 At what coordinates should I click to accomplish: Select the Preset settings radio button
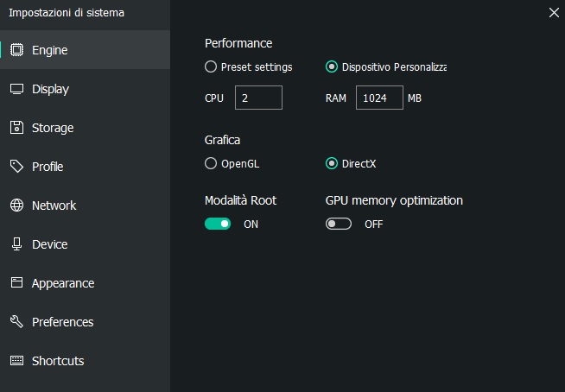[x=211, y=66]
